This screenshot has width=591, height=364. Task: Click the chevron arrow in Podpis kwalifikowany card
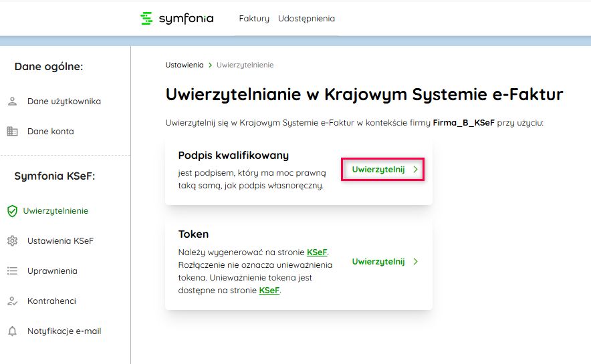pyautogui.click(x=415, y=170)
